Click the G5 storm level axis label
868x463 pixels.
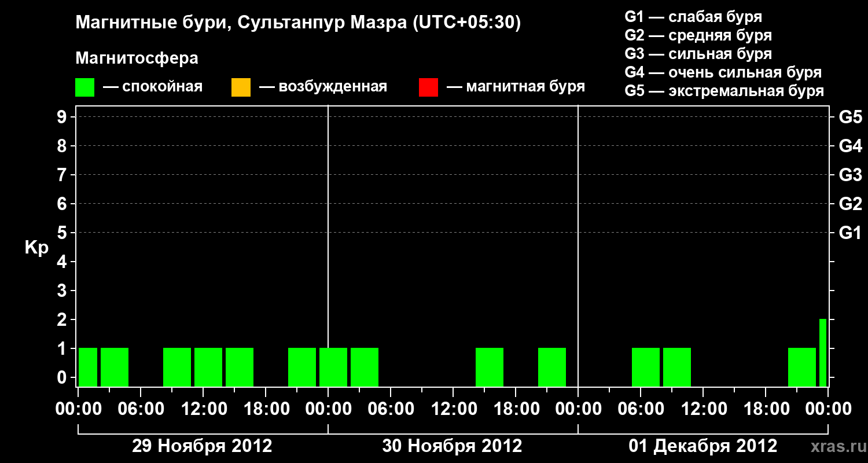click(x=850, y=117)
